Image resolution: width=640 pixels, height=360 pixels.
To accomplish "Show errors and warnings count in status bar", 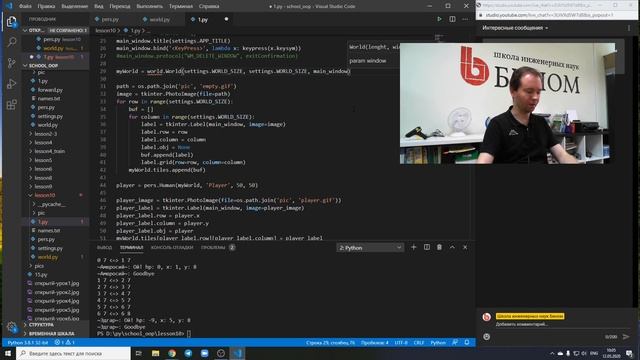I will pyautogui.click(x=64, y=342).
